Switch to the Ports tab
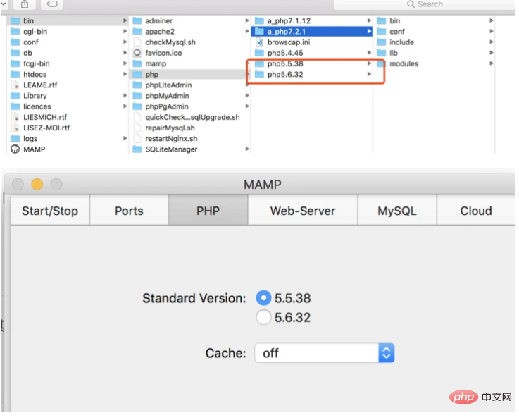Image resolution: width=519 pixels, height=420 pixels. pyautogui.click(x=129, y=211)
